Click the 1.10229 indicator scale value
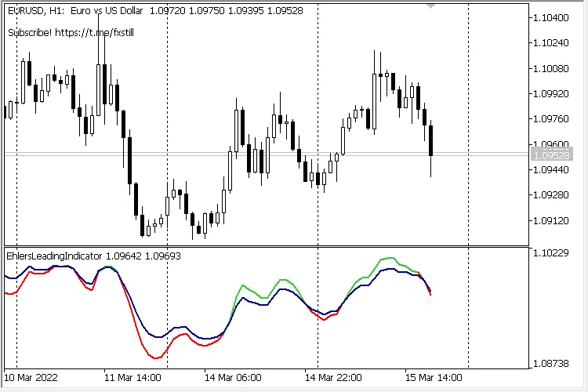 tap(550, 252)
